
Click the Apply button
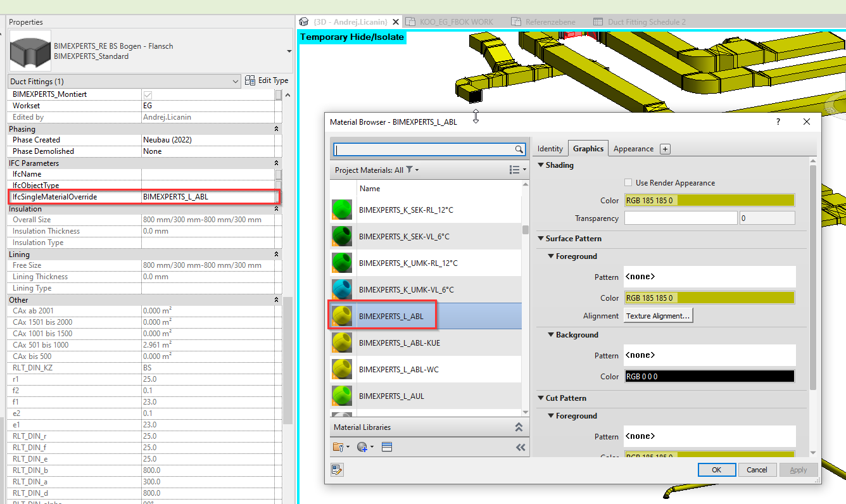[799, 469]
